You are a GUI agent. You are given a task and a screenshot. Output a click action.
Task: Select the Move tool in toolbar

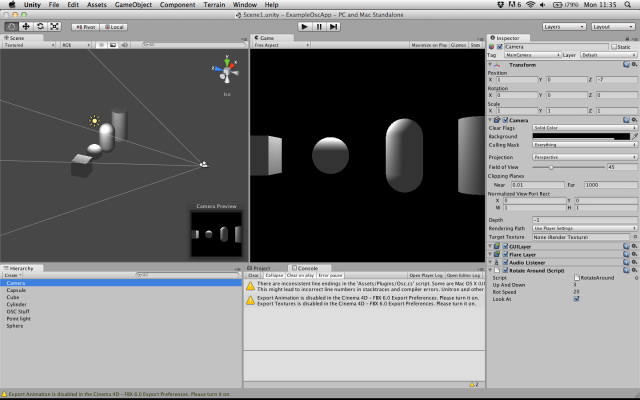tap(26, 27)
